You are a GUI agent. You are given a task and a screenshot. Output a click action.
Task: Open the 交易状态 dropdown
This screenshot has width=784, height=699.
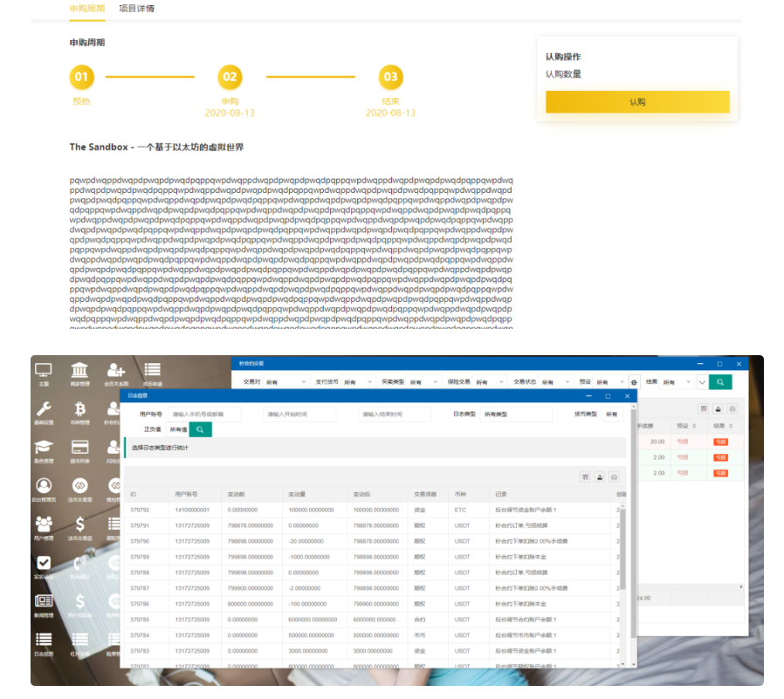click(x=556, y=382)
